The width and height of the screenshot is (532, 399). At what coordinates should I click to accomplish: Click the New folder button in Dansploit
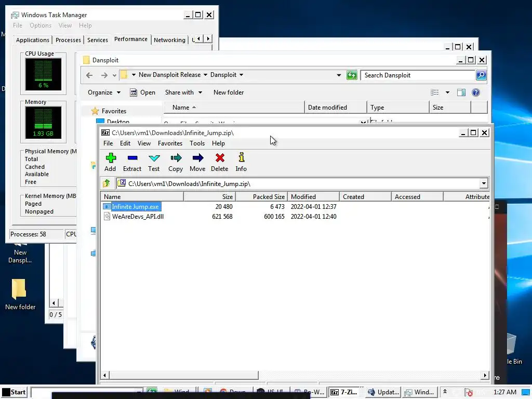(x=229, y=92)
